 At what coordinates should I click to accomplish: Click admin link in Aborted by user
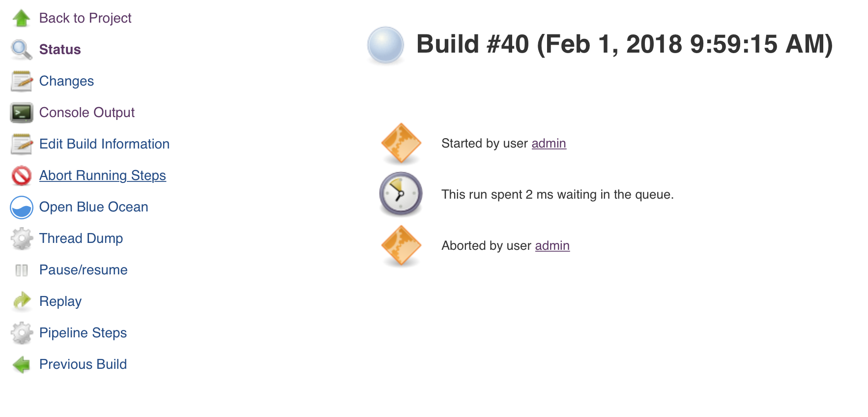coord(552,245)
